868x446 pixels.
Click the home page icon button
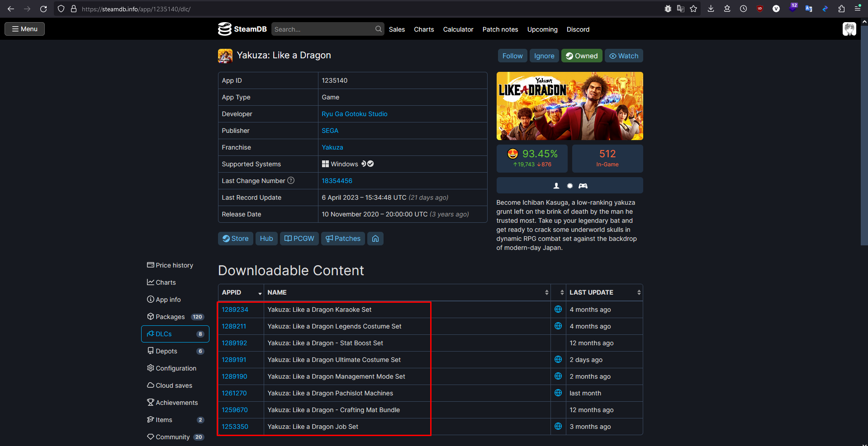point(375,239)
